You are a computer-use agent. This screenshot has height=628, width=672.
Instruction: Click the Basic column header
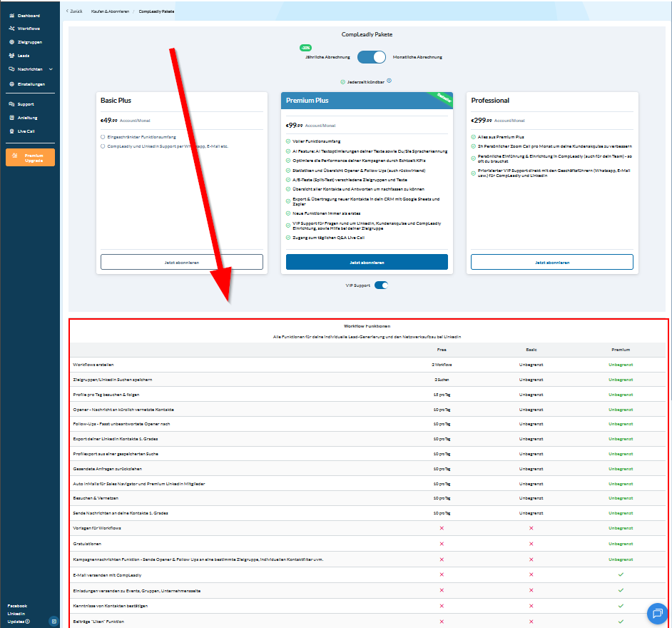click(531, 350)
